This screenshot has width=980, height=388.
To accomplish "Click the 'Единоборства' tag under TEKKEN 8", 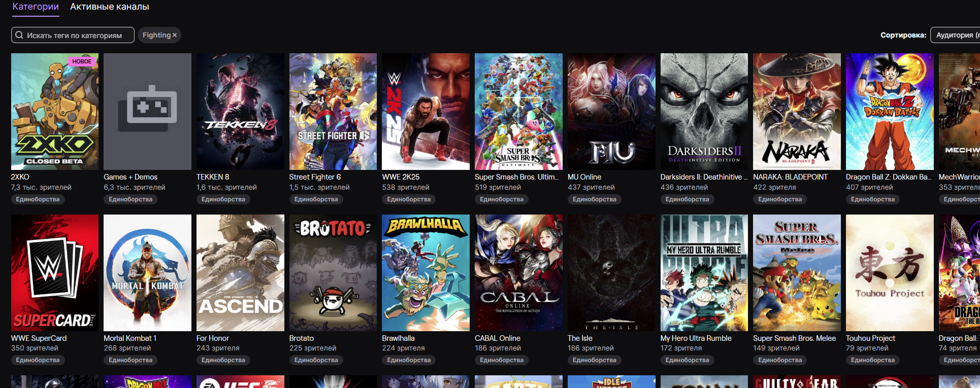I will 223,199.
